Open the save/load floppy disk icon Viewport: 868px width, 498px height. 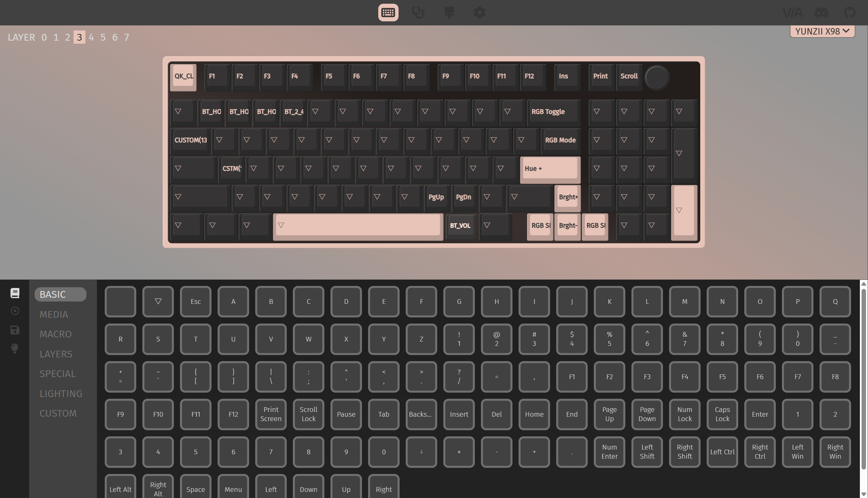coord(15,330)
